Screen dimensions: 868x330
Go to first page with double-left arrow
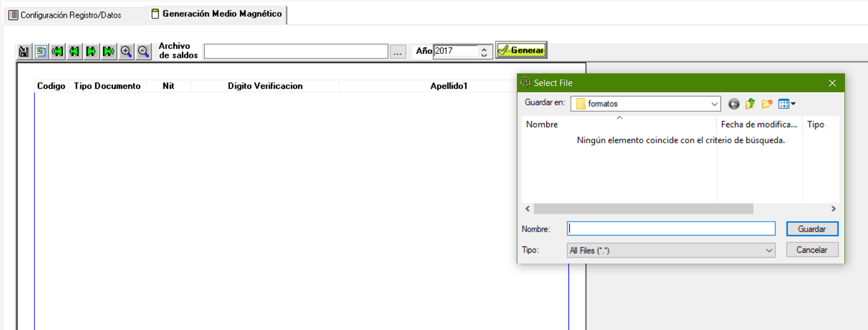pos(57,52)
